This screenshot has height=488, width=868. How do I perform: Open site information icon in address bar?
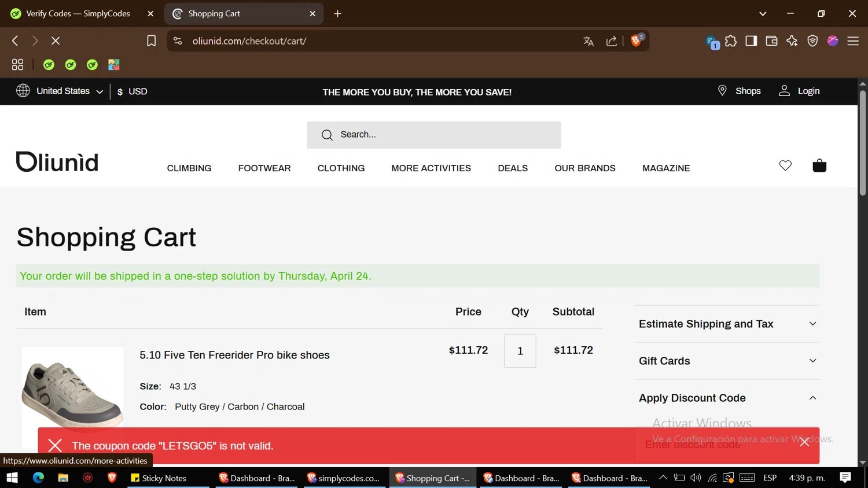click(178, 41)
